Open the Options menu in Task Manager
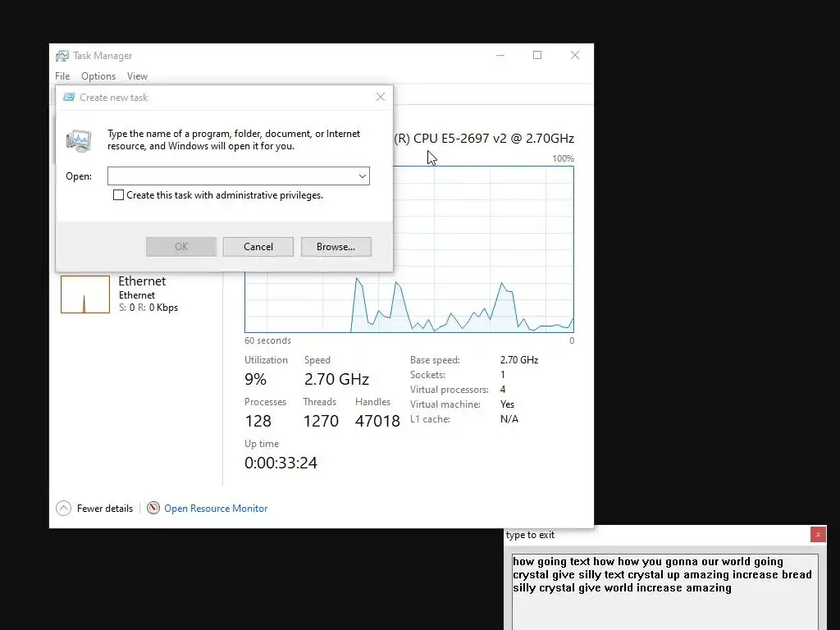The image size is (840, 630). [x=98, y=76]
